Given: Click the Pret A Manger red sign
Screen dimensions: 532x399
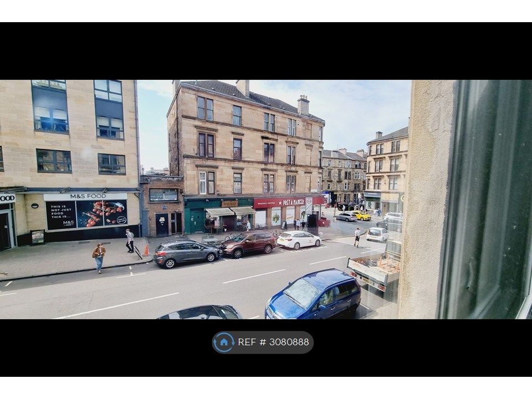Looking at the screenshot, I should (288, 203).
